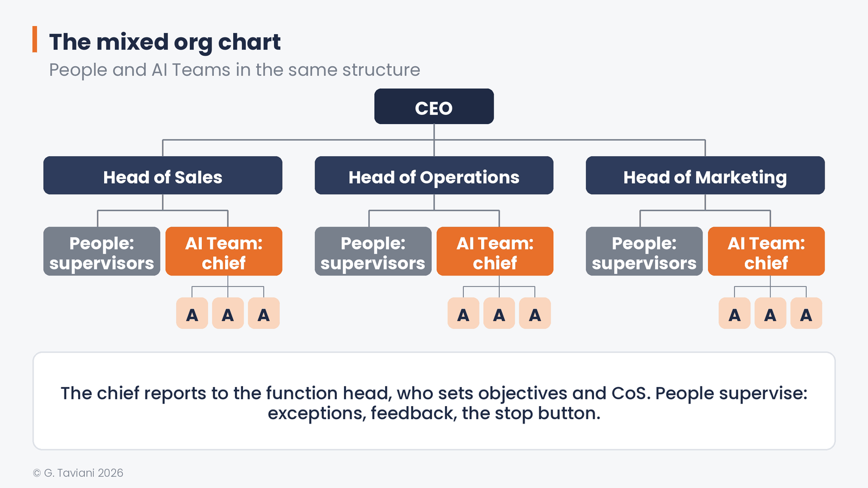Select the Head of Marketing box
Image resolution: width=868 pixels, height=488 pixels.
click(x=705, y=176)
